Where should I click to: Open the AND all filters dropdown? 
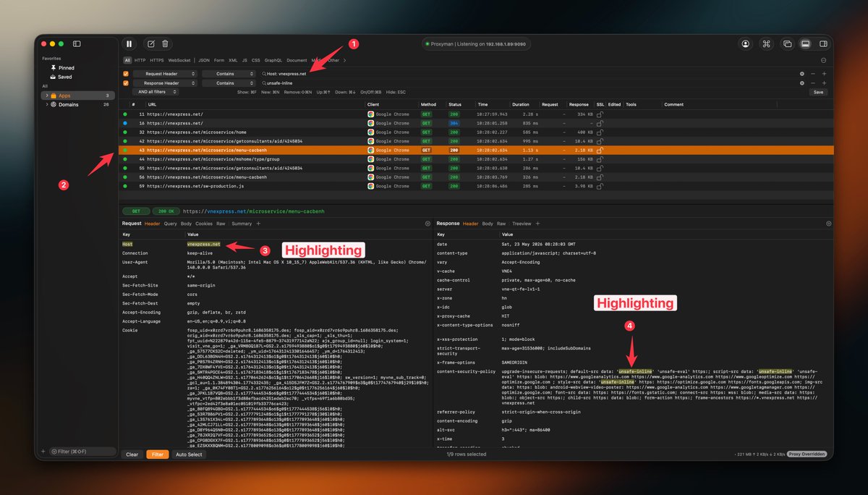click(155, 92)
